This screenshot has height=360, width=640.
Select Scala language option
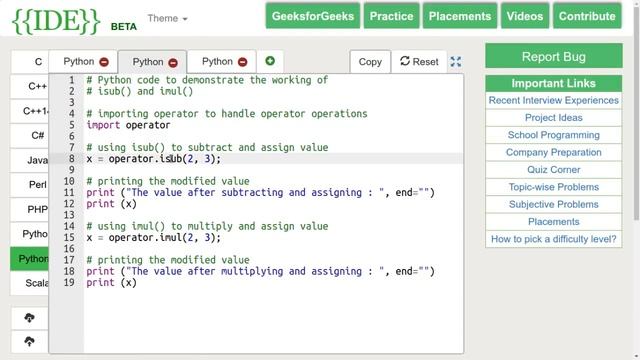pos(30,283)
